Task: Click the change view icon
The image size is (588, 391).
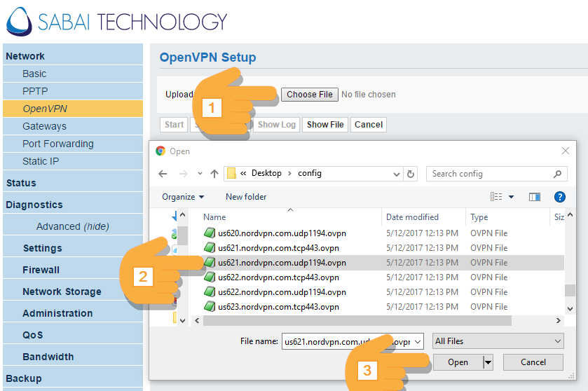Action: point(496,197)
